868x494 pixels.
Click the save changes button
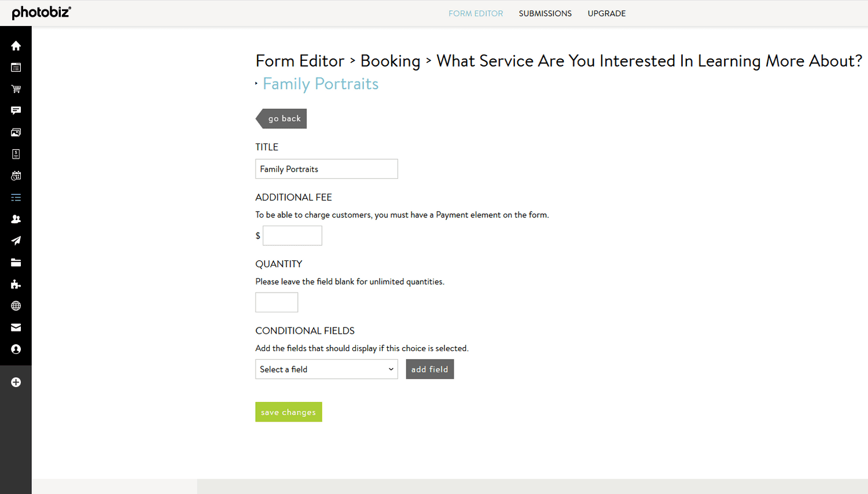[288, 412]
